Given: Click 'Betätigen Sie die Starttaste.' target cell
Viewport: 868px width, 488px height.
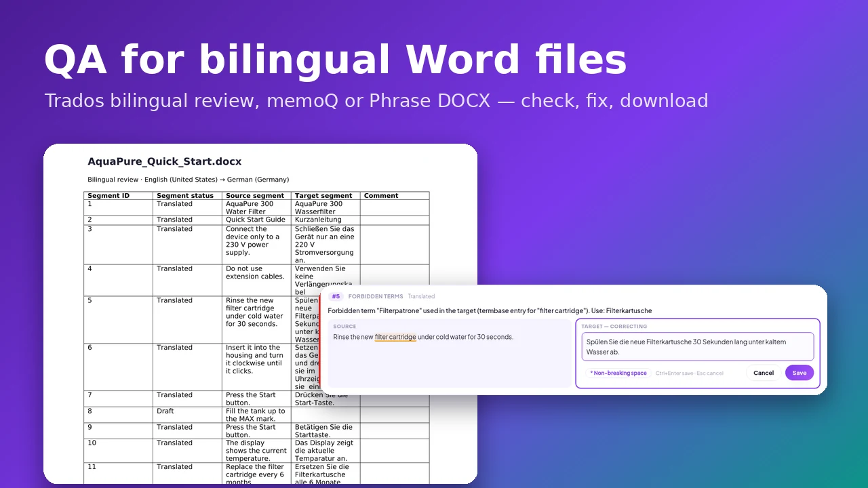Looking at the screenshot, I should click(x=325, y=431).
